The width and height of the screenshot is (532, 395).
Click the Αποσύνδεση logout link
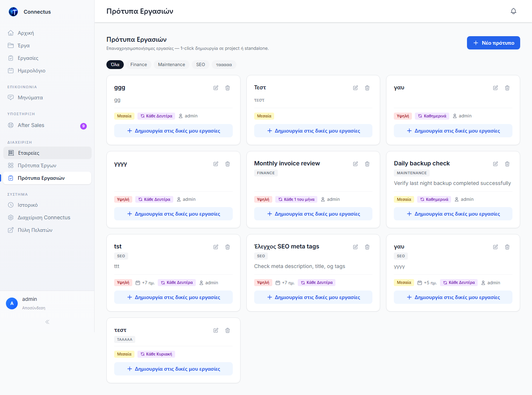[x=34, y=308]
